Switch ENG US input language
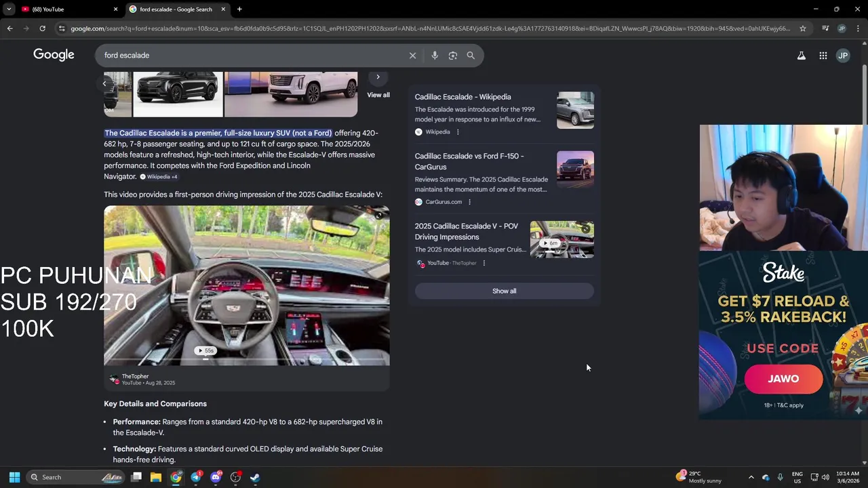Viewport: 868px width, 488px height. pos(797,477)
